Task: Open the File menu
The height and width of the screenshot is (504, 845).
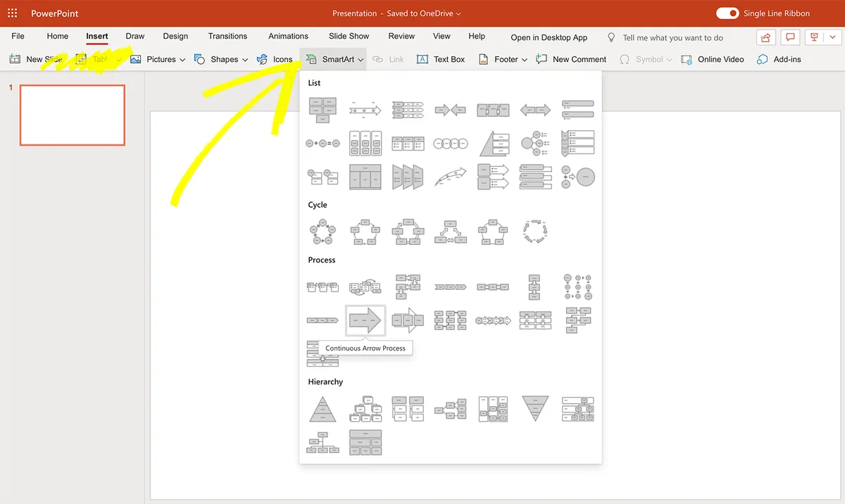Action: click(x=18, y=36)
